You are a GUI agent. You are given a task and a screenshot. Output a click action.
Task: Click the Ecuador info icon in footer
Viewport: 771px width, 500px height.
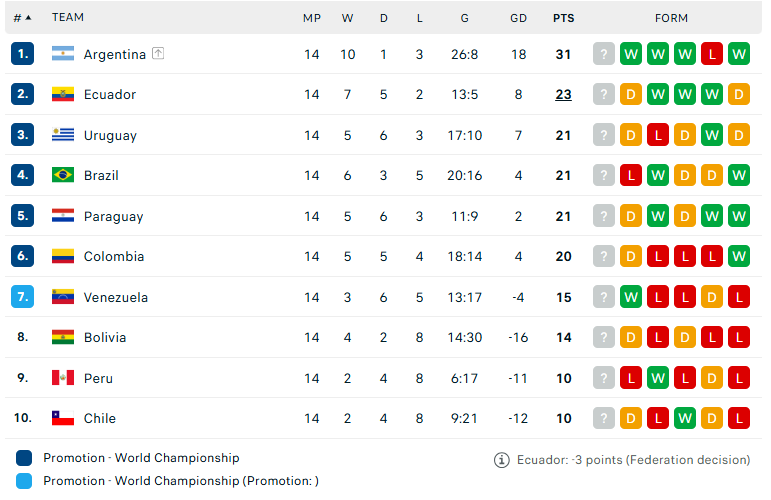501,460
